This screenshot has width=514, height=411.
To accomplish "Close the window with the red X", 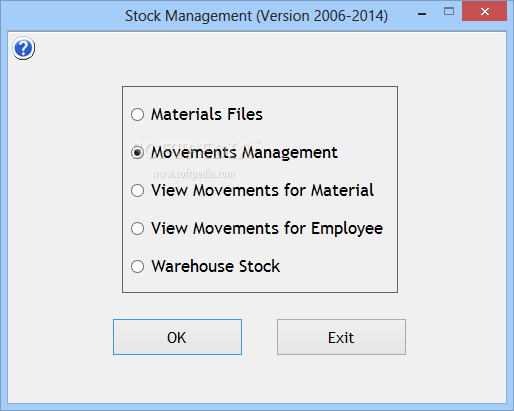I will pyautogui.click(x=484, y=11).
